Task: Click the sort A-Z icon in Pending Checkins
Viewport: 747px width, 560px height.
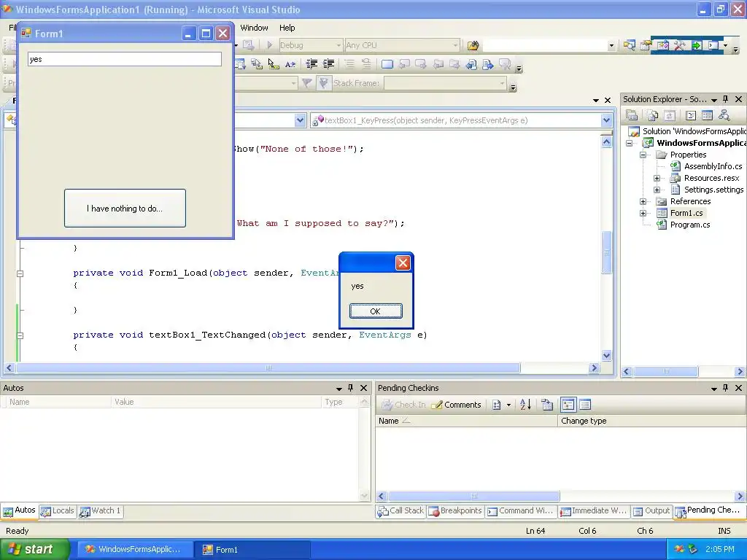Action: [x=525, y=405]
